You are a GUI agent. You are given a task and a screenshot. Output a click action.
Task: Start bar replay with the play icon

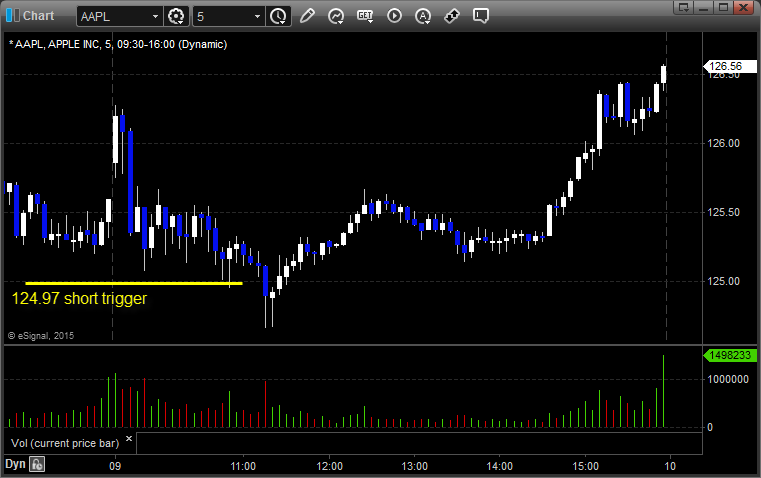tap(394, 16)
